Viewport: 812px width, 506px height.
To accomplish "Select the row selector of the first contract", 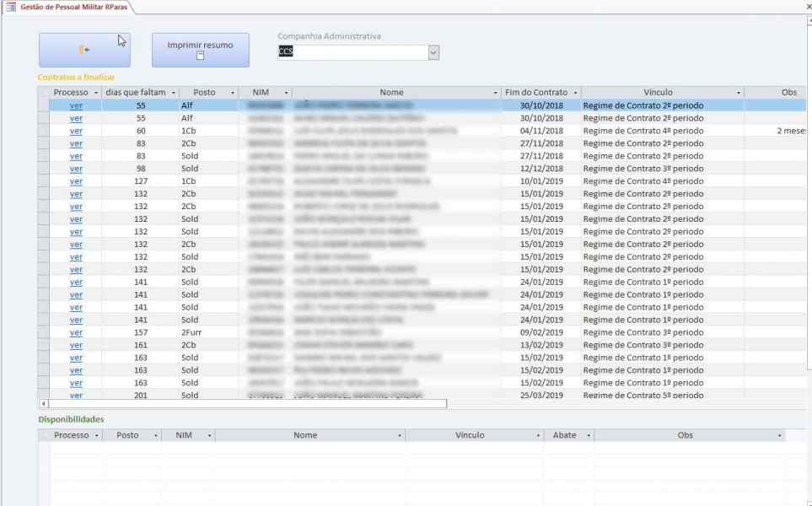I will coord(43,105).
